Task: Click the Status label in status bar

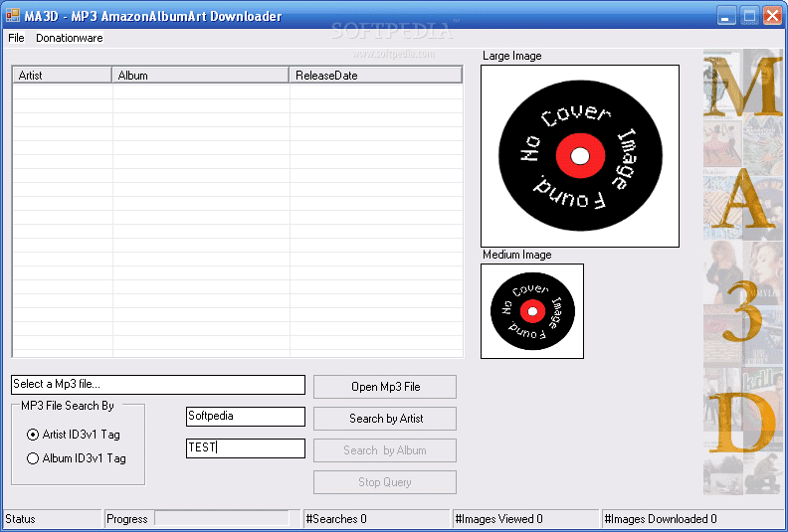Action: click(x=20, y=519)
